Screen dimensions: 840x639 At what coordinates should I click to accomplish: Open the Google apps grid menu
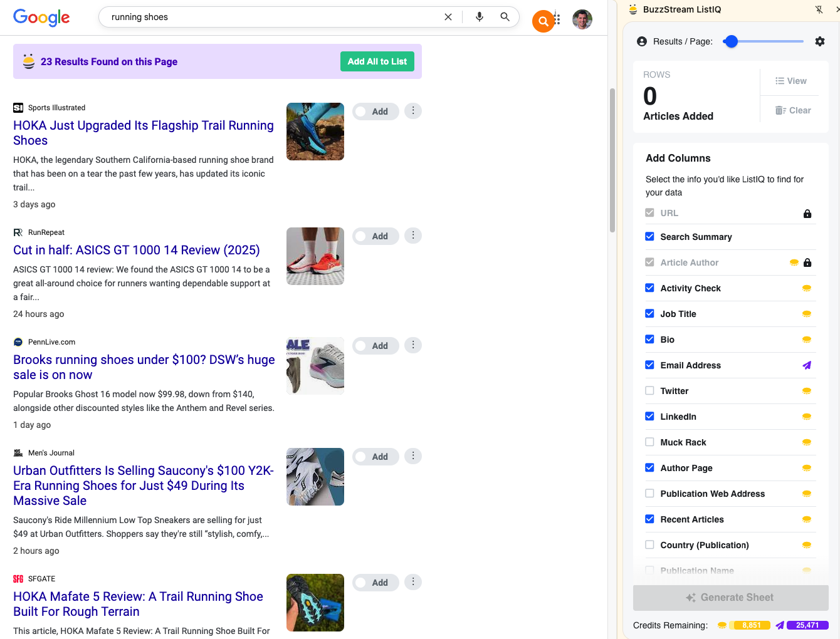[x=555, y=19]
